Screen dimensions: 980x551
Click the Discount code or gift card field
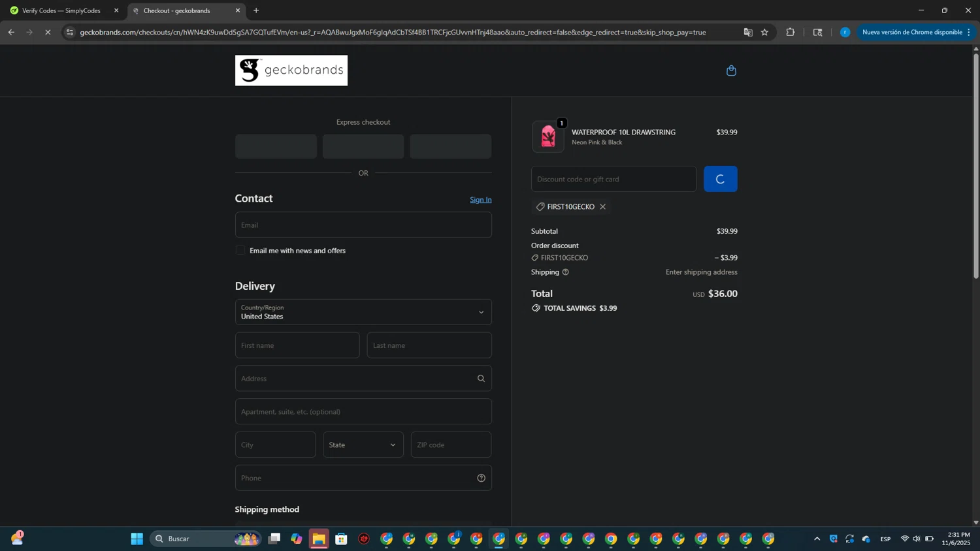[613, 179]
